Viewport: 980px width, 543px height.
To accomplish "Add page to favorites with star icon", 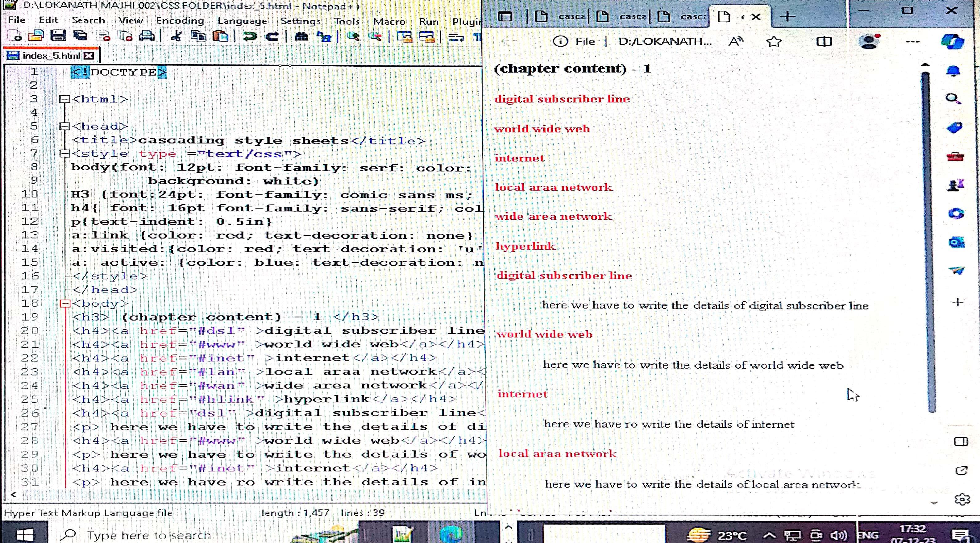I will coord(774,41).
